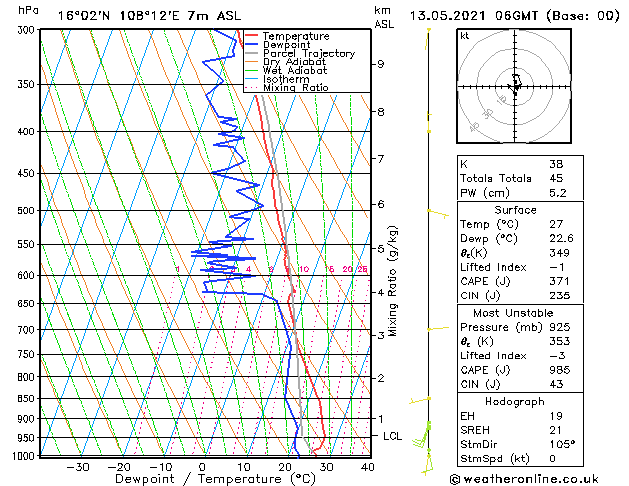Click the weatheronline.co.uk copyright link
629x486 pixels.
524,479
